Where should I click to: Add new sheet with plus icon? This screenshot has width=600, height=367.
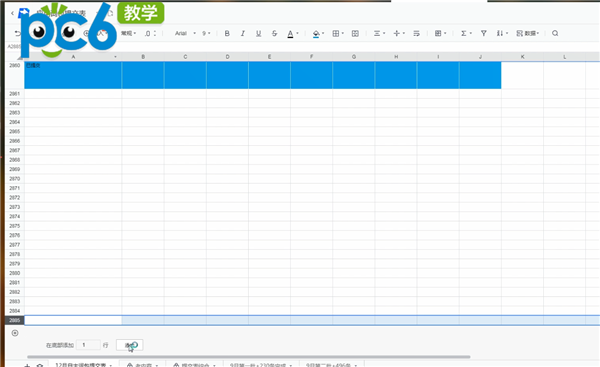[27, 365]
